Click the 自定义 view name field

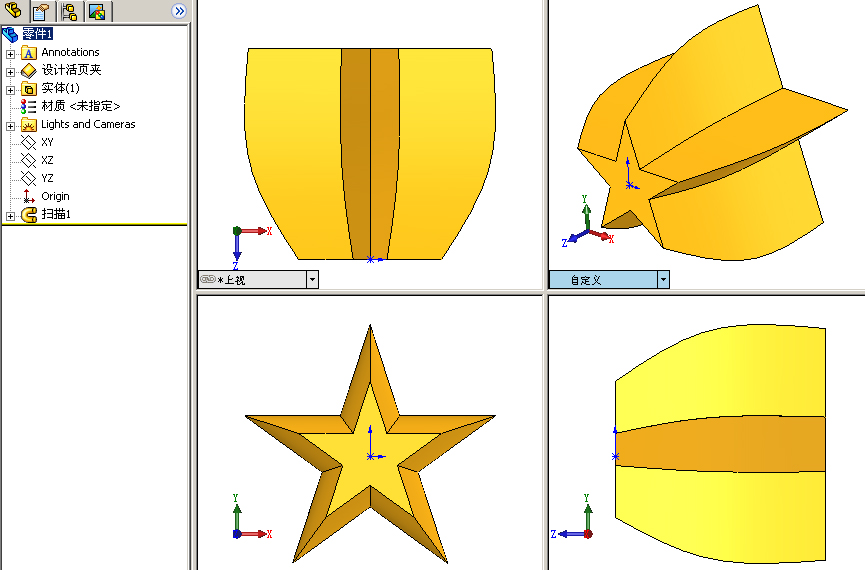(604, 280)
